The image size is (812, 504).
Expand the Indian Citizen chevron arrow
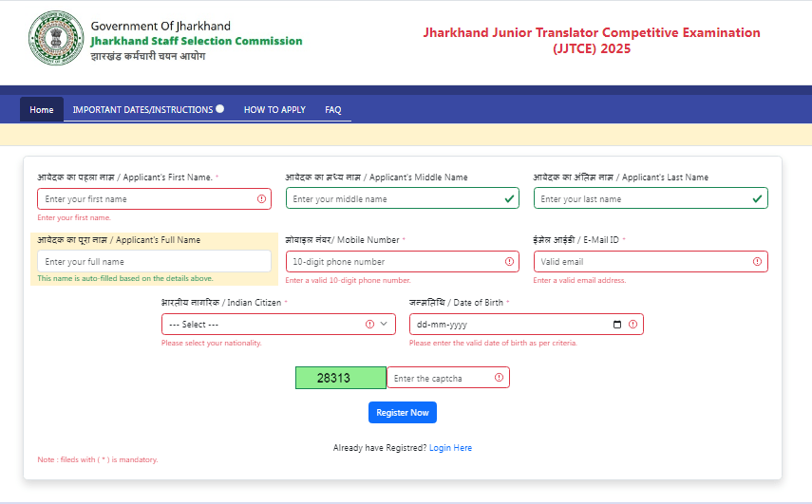(385, 325)
